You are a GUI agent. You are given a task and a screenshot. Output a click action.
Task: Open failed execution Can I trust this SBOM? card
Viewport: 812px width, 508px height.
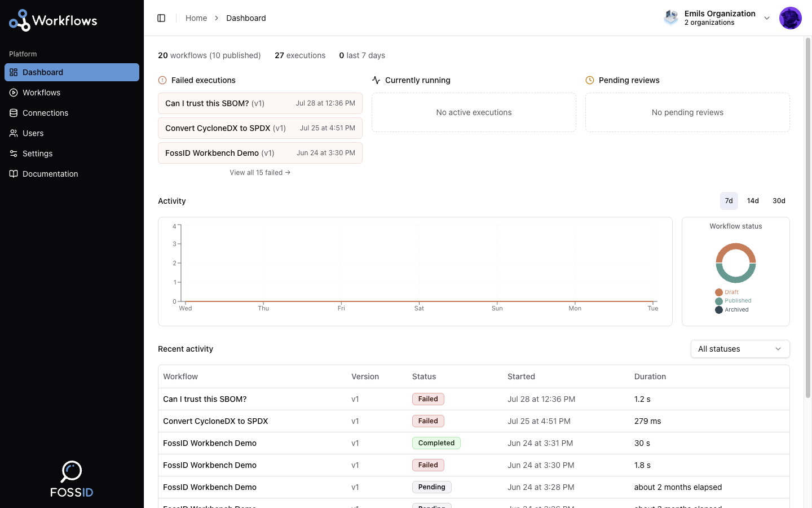coord(260,103)
